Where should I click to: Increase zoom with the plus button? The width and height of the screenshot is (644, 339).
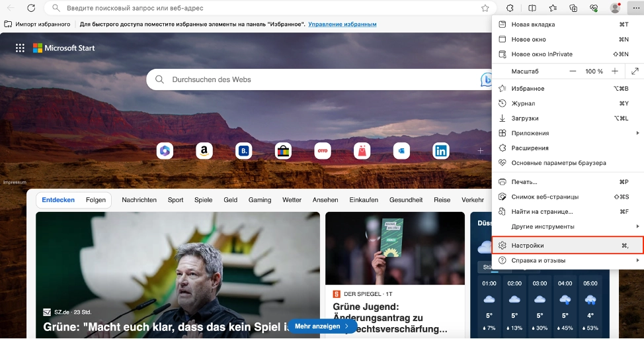(x=615, y=71)
